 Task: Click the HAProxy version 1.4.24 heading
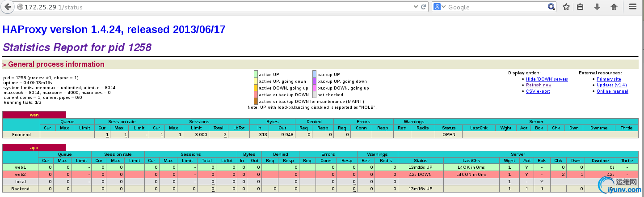[x=114, y=30]
